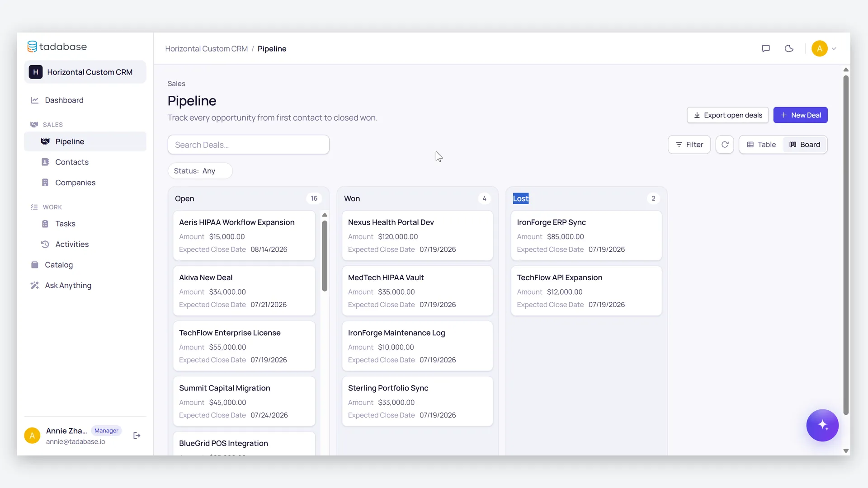
Task: Click the Contacts sidebar icon
Action: [45, 162]
